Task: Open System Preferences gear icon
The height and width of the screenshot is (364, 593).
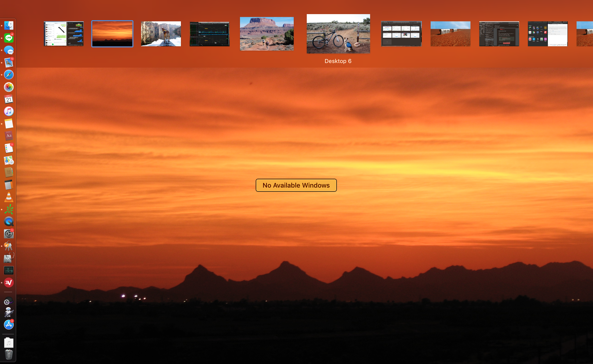Action: 9,234
